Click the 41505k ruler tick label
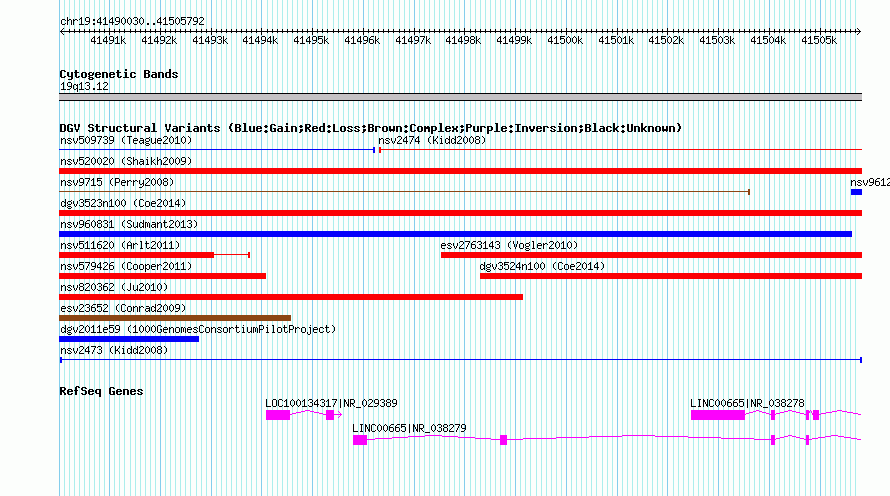The image size is (890, 496). click(x=819, y=40)
